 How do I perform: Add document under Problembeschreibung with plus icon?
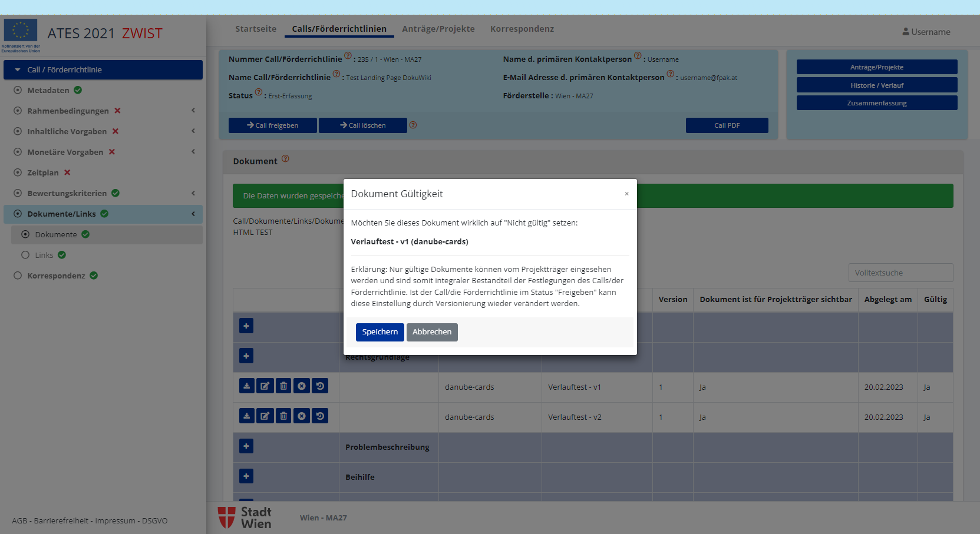[246, 446]
